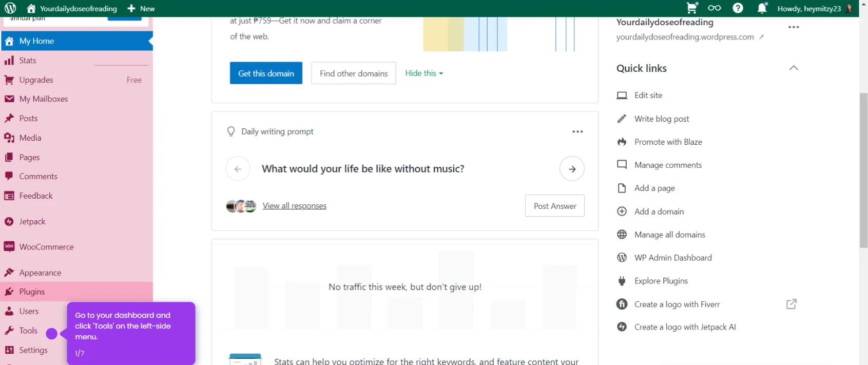Open the notifications bell
The width and height of the screenshot is (868, 365).
click(762, 8)
